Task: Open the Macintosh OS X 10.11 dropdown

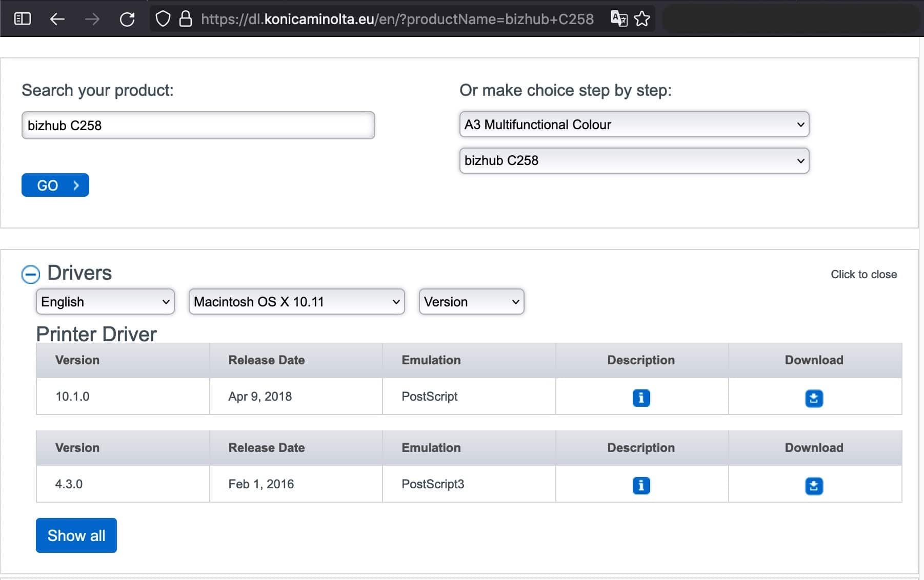Action: point(296,302)
